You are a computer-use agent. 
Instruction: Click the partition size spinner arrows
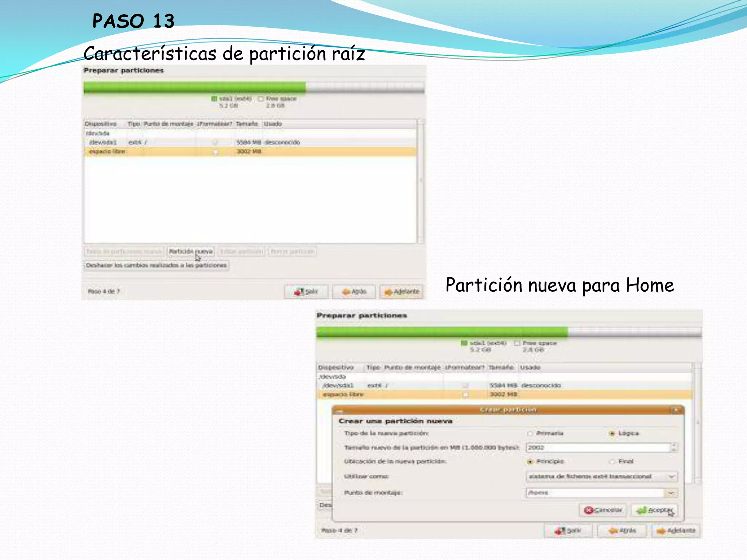click(x=674, y=447)
